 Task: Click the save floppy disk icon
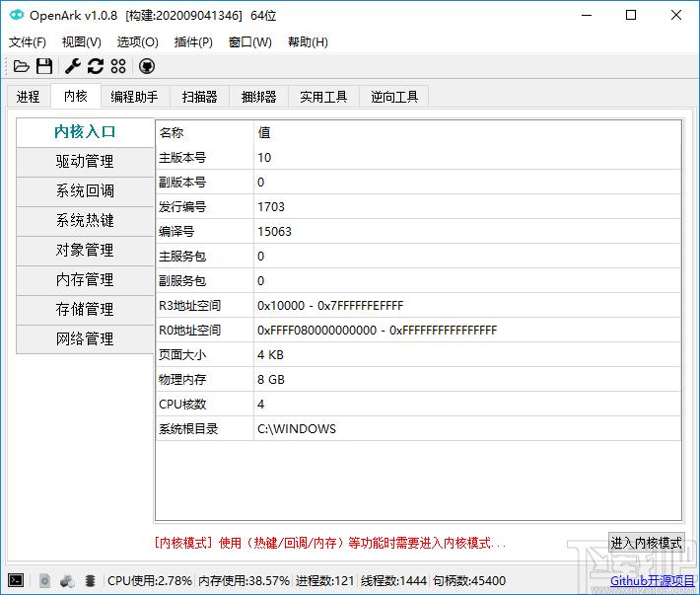(44, 66)
